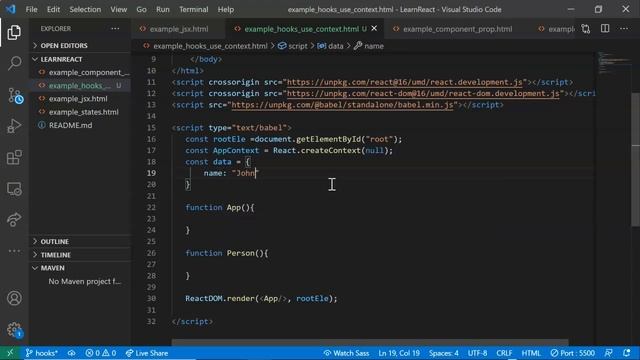Viewport: 640px width, 360px height.
Task: Click synchronize changes cloud icon
Action: coord(71,353)
